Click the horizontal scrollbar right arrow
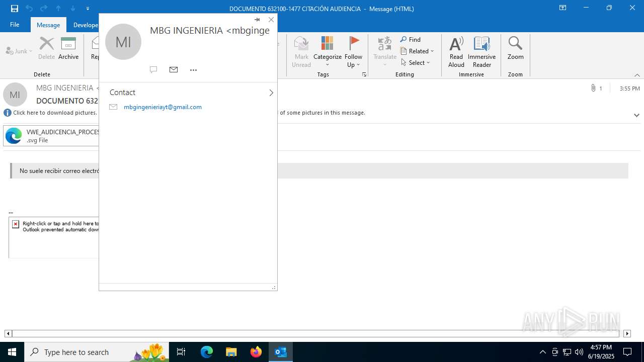Screen dimensions: 644x362 (627, 333)
